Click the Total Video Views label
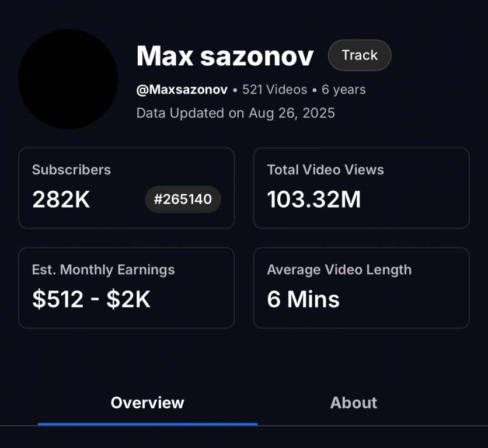488x448 pixels. point(325,170)
